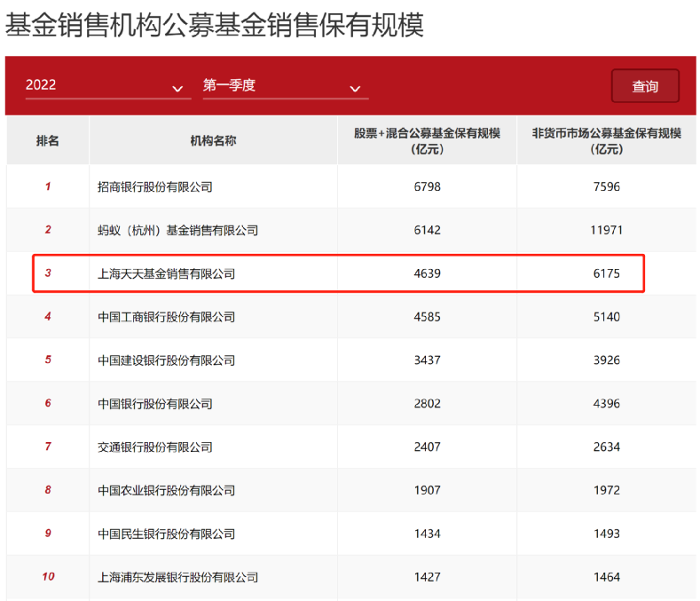This screenshot has width=700, height=601.
Task: Click 上海浦东发展银行股份有限公司 in the table
Action: (177, 577)
